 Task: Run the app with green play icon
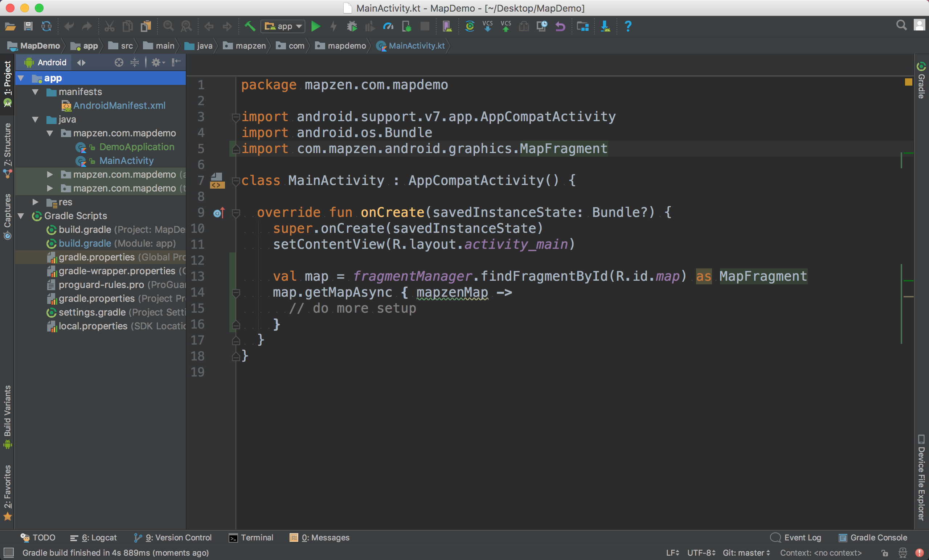click(x=316, y=26)
